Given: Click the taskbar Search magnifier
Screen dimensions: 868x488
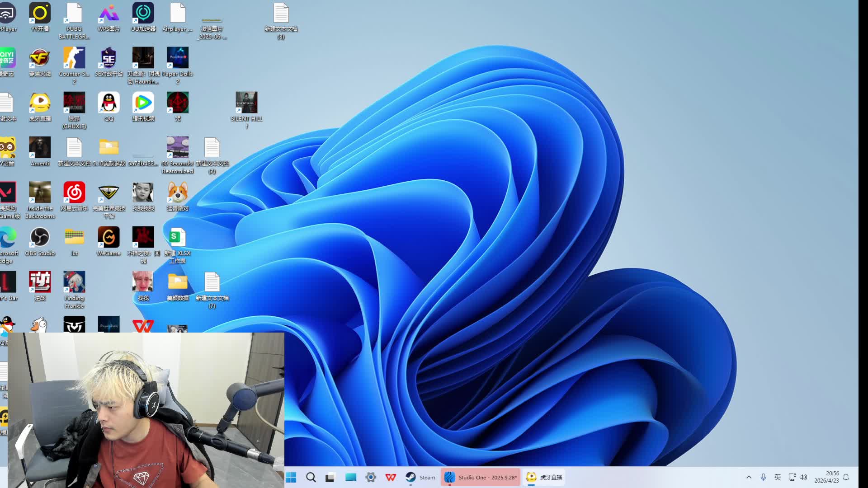Looking at the screenshot, I should tap(311, 477).
